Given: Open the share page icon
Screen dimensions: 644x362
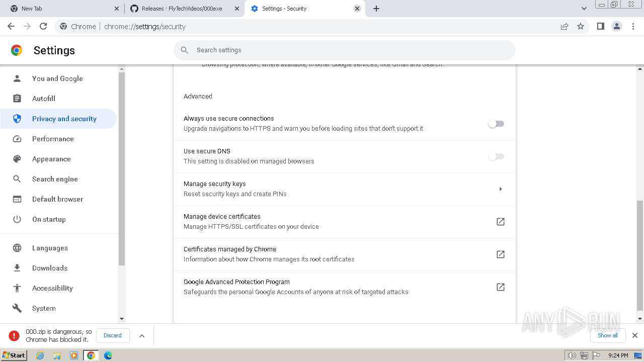Looking at the screenshot, I should (x=565, y=27).
